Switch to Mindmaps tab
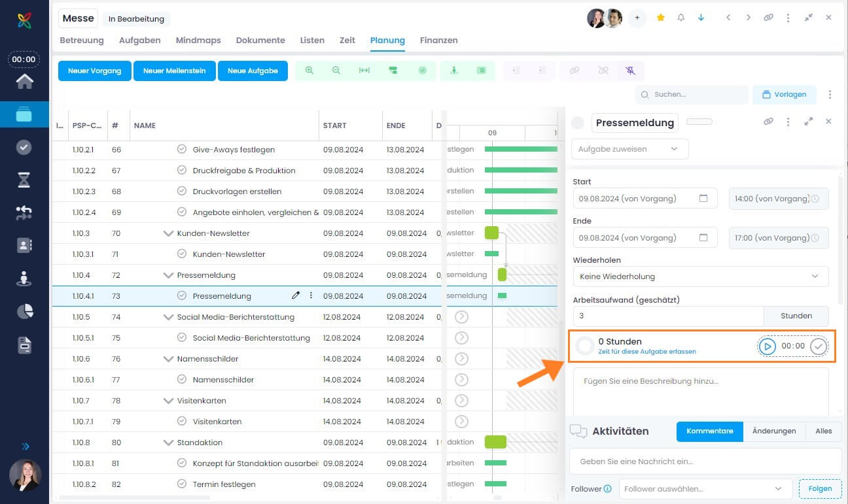 click(x=198, y=40)
